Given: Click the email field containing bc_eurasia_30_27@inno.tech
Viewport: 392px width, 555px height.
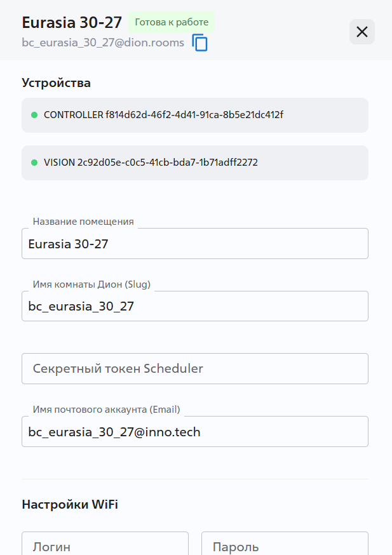Looking at the screenshot, I should click(x=194, y=432).
